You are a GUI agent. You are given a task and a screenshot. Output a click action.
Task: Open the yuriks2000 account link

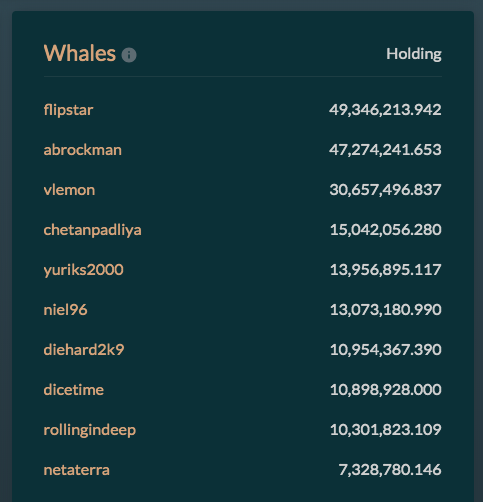(84, 270)
